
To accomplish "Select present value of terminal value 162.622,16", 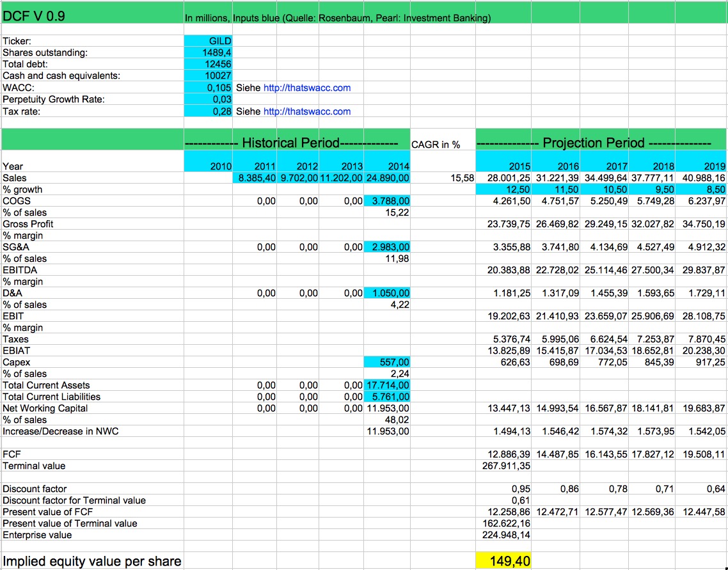I will pyautogui.click(x=503, y=523).
